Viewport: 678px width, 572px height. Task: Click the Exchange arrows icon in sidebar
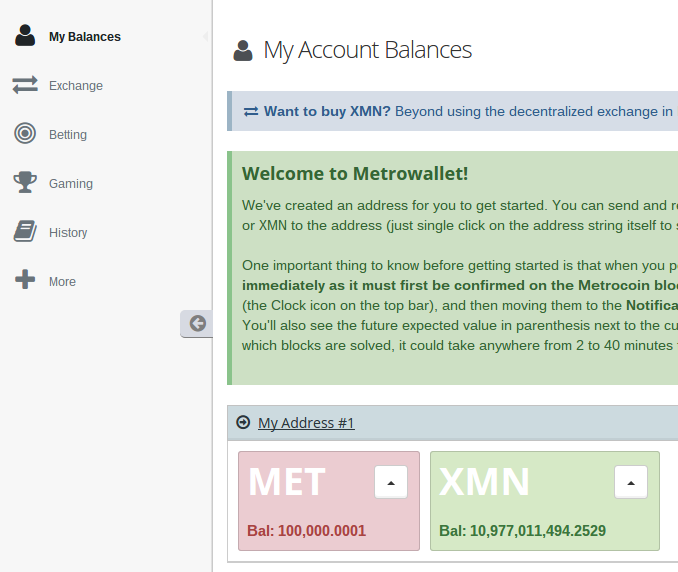coord(25,85)
